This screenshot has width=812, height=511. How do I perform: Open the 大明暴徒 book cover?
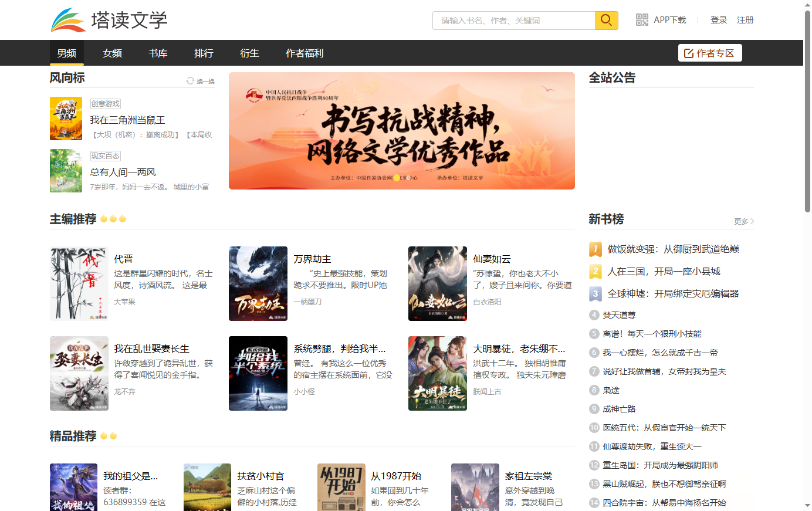(438, 373)
